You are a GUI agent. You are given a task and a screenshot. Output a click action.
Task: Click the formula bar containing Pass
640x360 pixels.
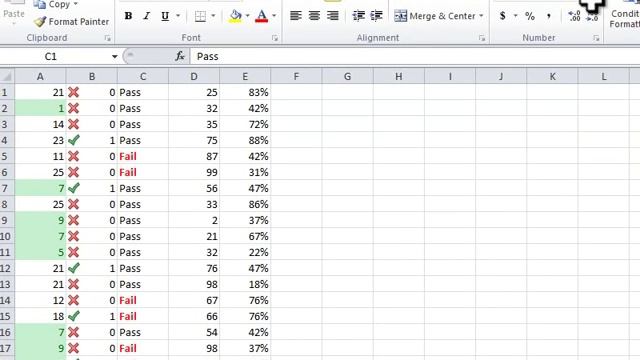[x=416, y=56]
